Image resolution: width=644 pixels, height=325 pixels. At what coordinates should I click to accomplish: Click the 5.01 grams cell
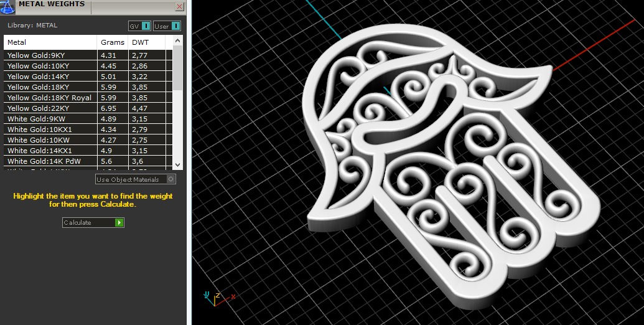tap(113, 77)
